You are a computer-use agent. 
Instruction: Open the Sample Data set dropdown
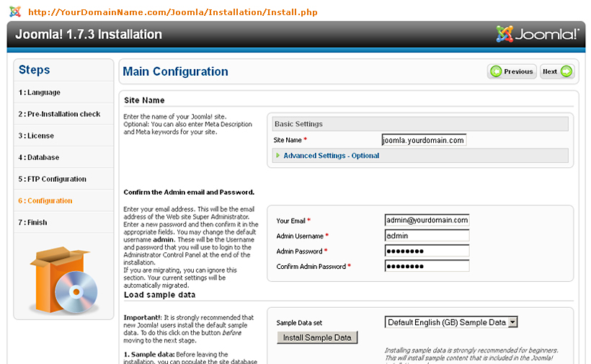[450, 322]
